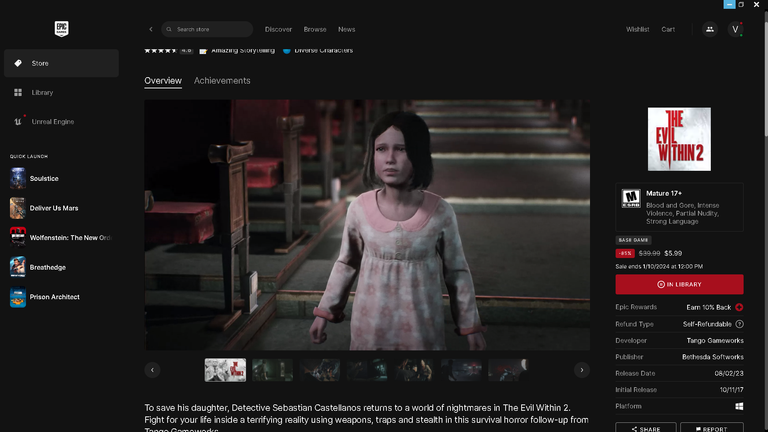
Task: Click the Amazing Storytelling badge
Action: click(237, 50)
